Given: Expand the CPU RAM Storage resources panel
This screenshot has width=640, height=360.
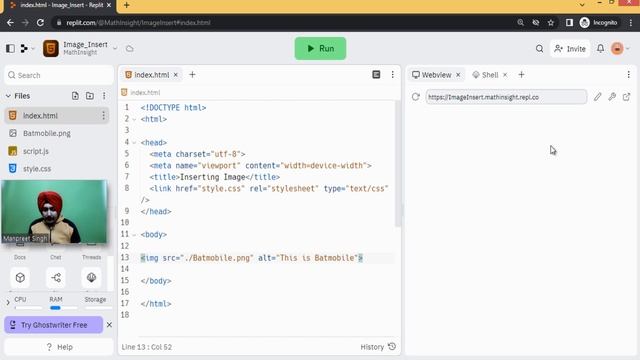Looking at the screenshot, I should [x=8, y=302].
